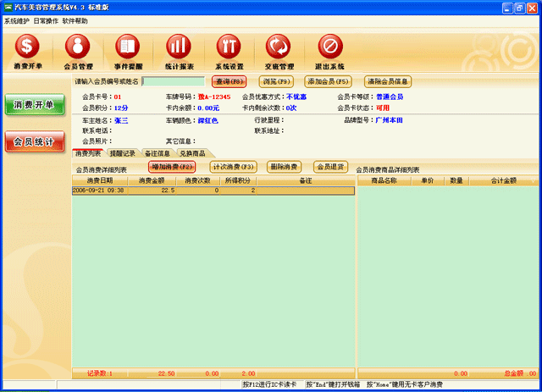
Task: Open the 日常操作 menu
Action: (46, 19)
